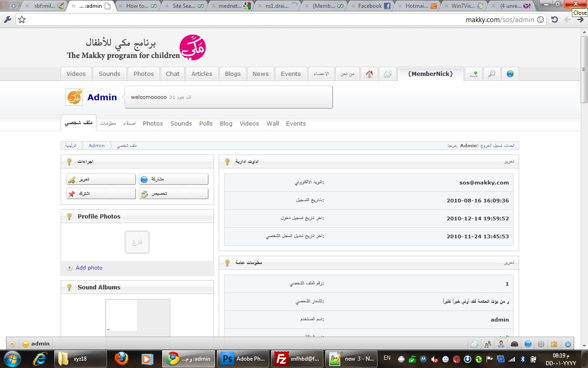Open the Videos menu item
Viewport: 588px width, 368px height.
coord(76,74)
